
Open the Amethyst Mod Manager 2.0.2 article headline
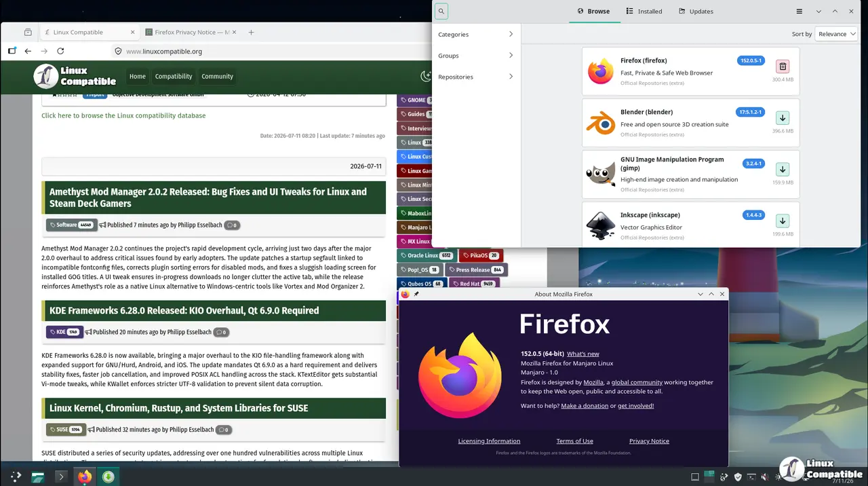tap(208, 198)
